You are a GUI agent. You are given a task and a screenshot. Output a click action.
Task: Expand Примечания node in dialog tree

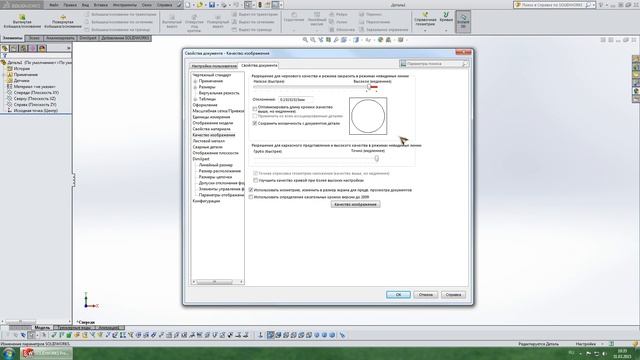[195, 81]
